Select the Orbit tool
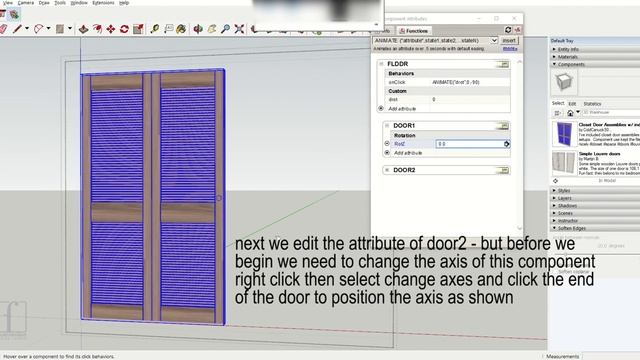 (198, 29)
